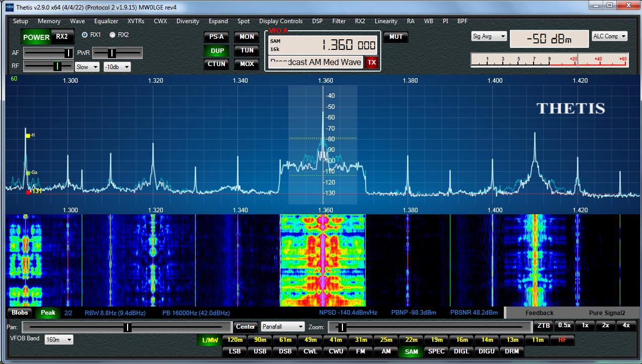Switch mode to USB
This screenshot has height=364, width=642.
[260, 351]
